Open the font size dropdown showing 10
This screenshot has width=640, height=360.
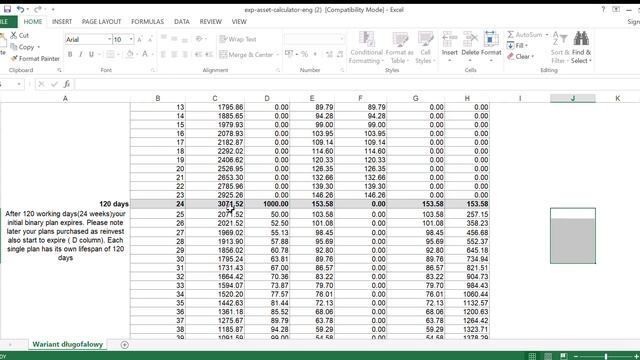coord(131,39)
